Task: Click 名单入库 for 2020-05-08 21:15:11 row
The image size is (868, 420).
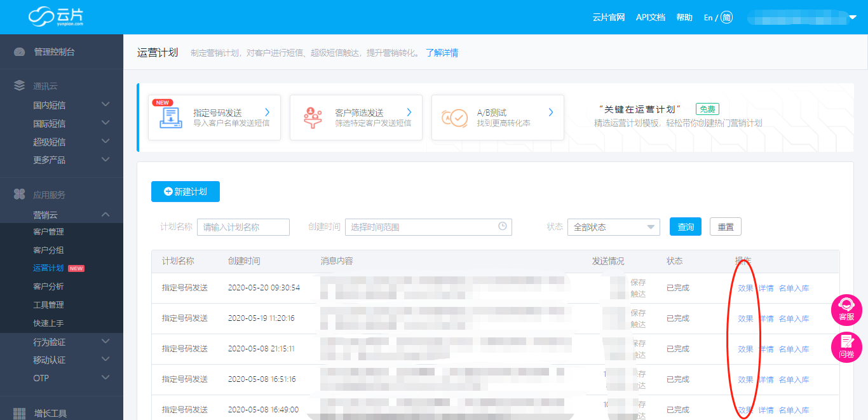Action: (x=794, y=349)
